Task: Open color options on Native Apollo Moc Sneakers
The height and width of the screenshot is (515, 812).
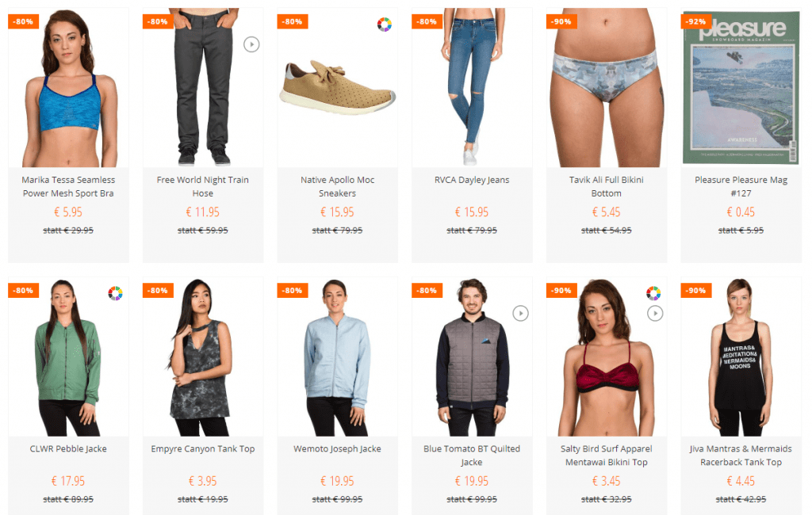Action: point(385,25)
